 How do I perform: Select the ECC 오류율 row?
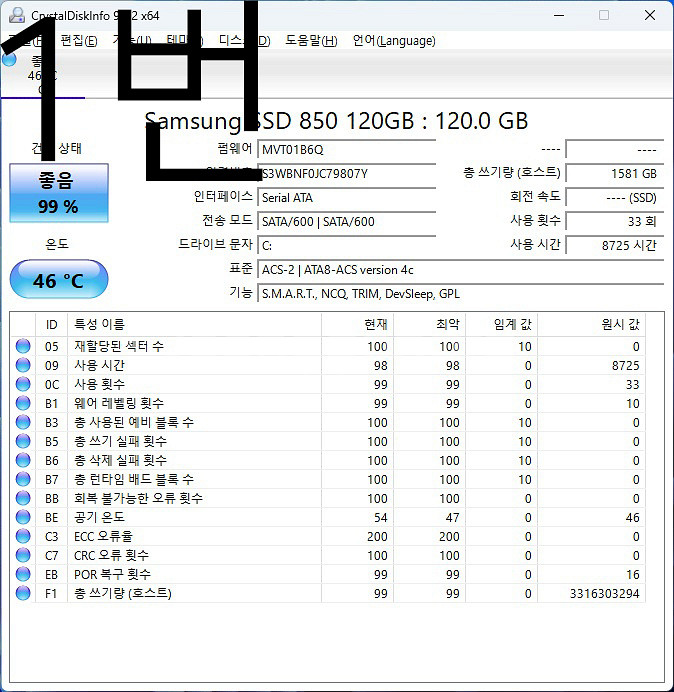coord(328,536)
